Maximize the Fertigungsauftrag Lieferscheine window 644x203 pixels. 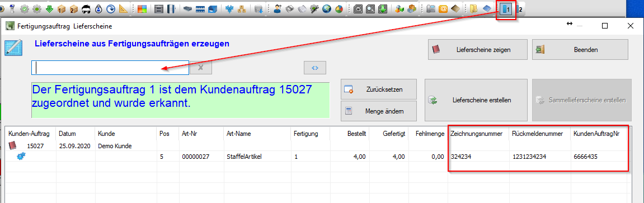[x=605, y=26]
